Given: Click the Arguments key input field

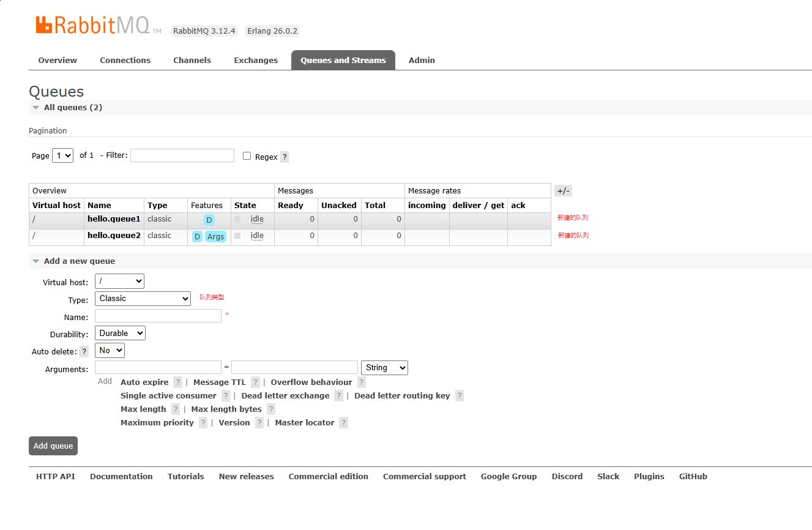Looking at the screenshot, I should [x=158, y=367].
